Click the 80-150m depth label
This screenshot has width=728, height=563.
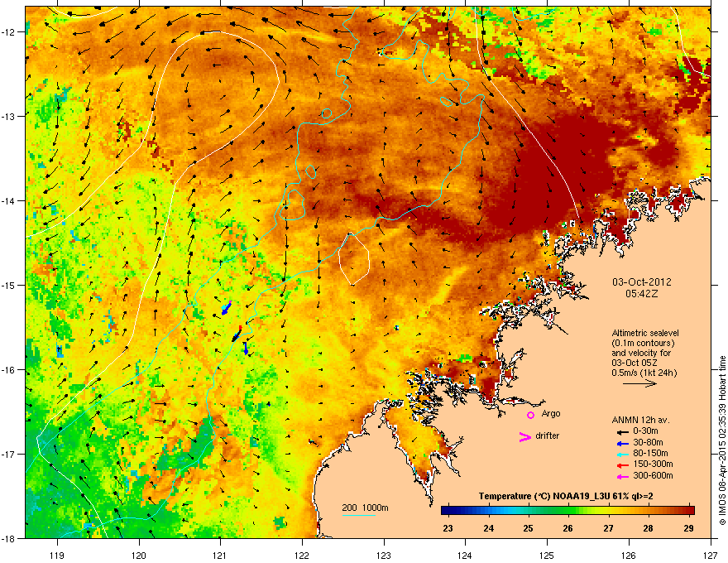650,453
